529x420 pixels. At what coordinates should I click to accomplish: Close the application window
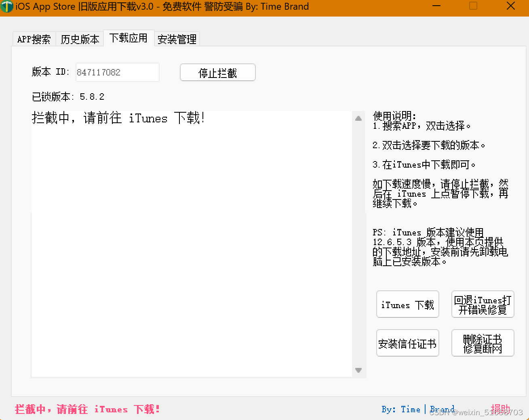tap(511, 6)
